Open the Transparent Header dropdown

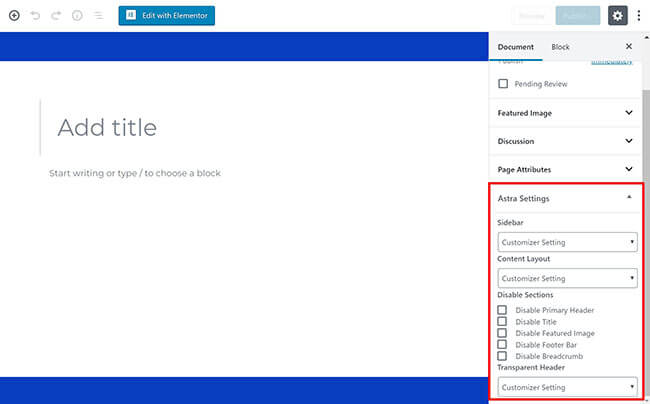[x=568, y=387]
